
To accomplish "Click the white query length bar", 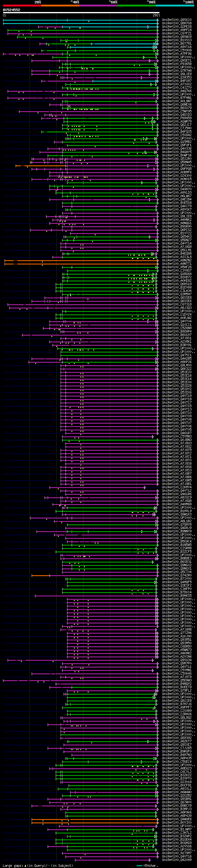I will (x=81, y=13).
